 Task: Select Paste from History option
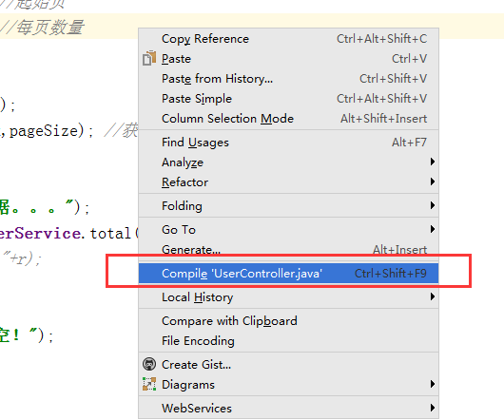tap(288, 79)
